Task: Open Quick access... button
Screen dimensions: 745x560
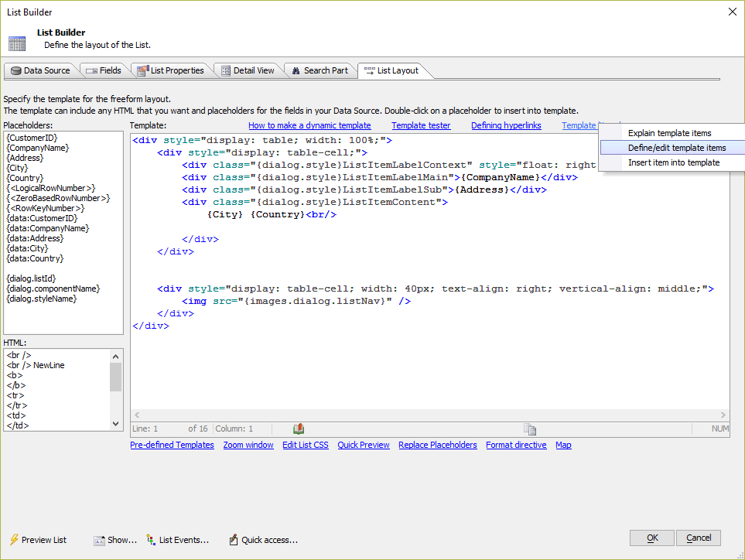Action: tap(264, 540)
